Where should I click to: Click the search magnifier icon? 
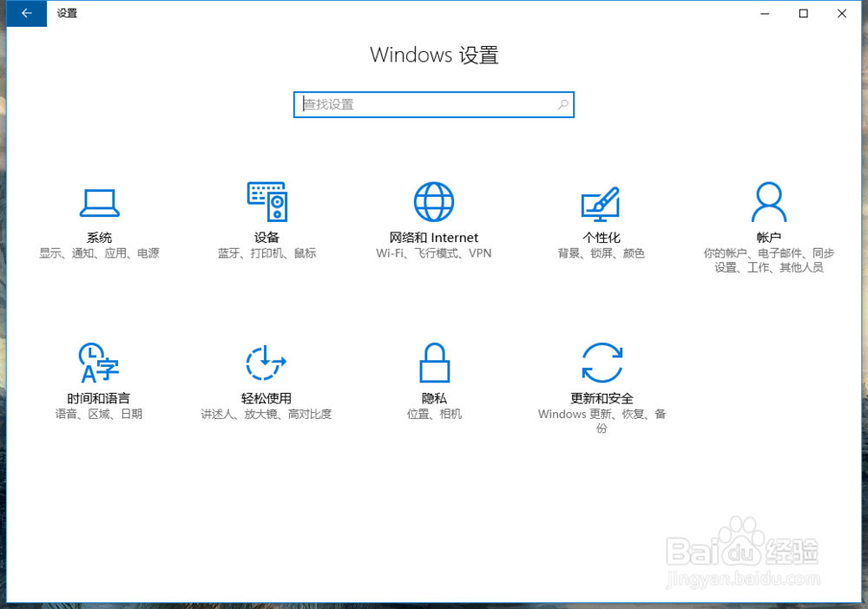coord(563,105)
